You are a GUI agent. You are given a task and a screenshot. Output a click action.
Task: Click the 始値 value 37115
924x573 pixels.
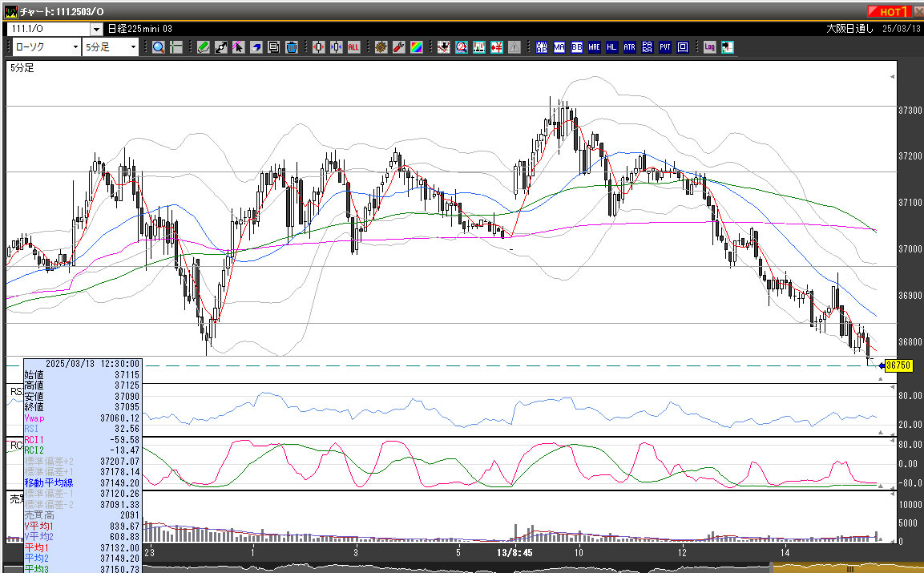(127, 375)
